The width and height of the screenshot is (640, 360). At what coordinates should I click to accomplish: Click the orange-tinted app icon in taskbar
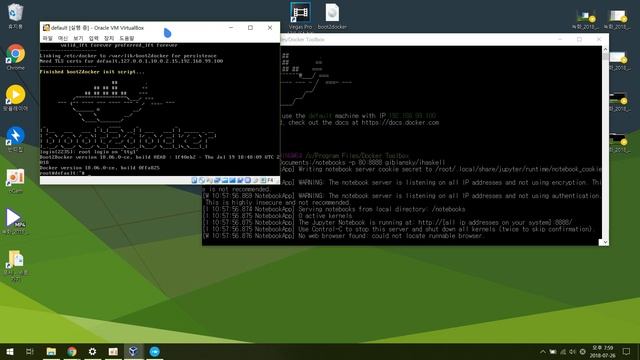click(x=113, y=351)
